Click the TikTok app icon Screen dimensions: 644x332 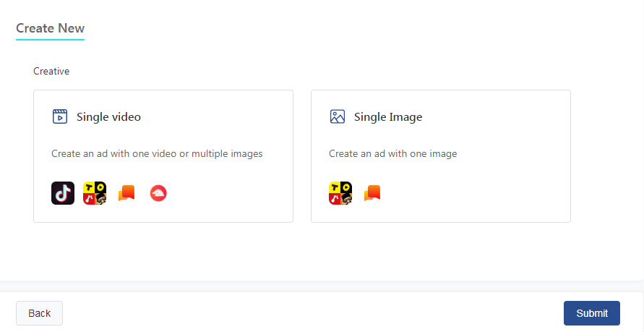pos(63,193)
